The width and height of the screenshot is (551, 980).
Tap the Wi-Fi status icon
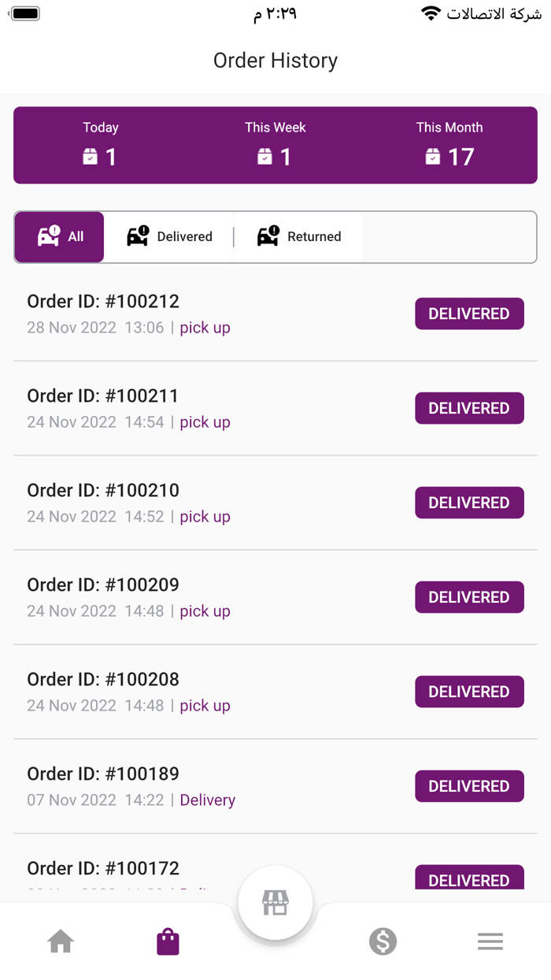click(x=431, y=13)
